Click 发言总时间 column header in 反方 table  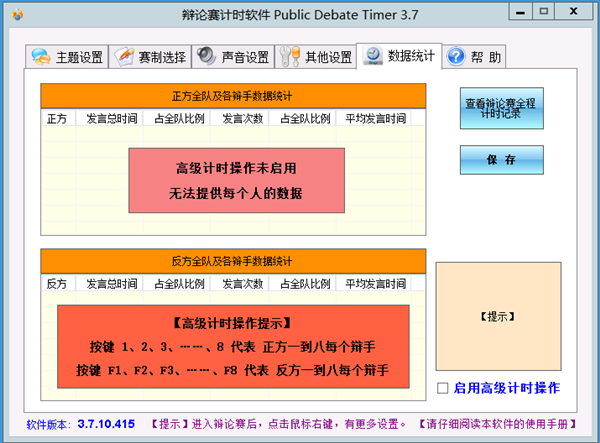[x=110, y=283]
